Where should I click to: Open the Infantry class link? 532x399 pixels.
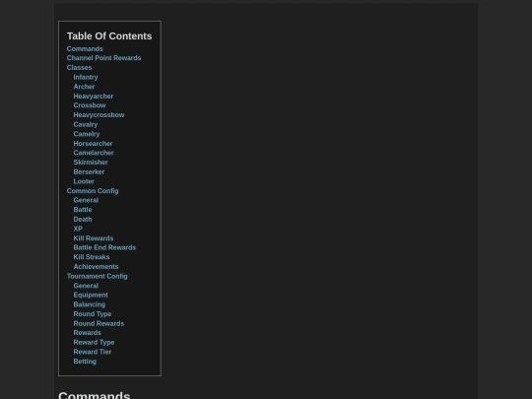tap(86, 77)
